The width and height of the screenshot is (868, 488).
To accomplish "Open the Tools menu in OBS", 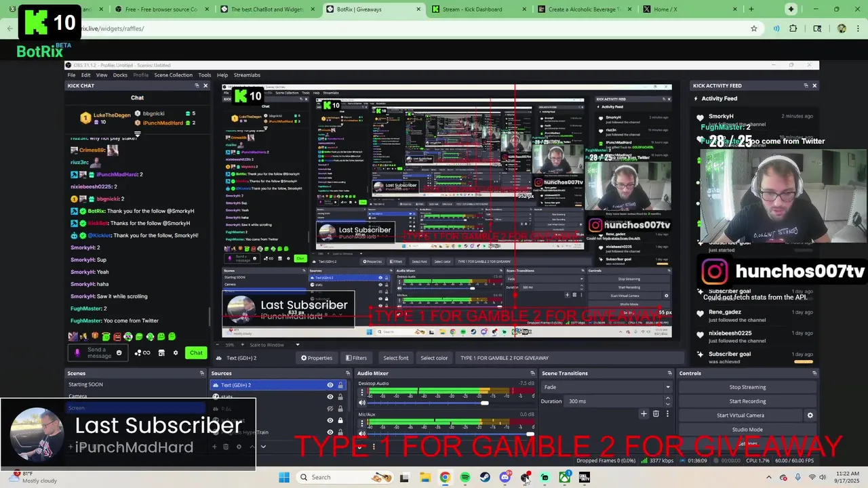I will click(204, 75).
